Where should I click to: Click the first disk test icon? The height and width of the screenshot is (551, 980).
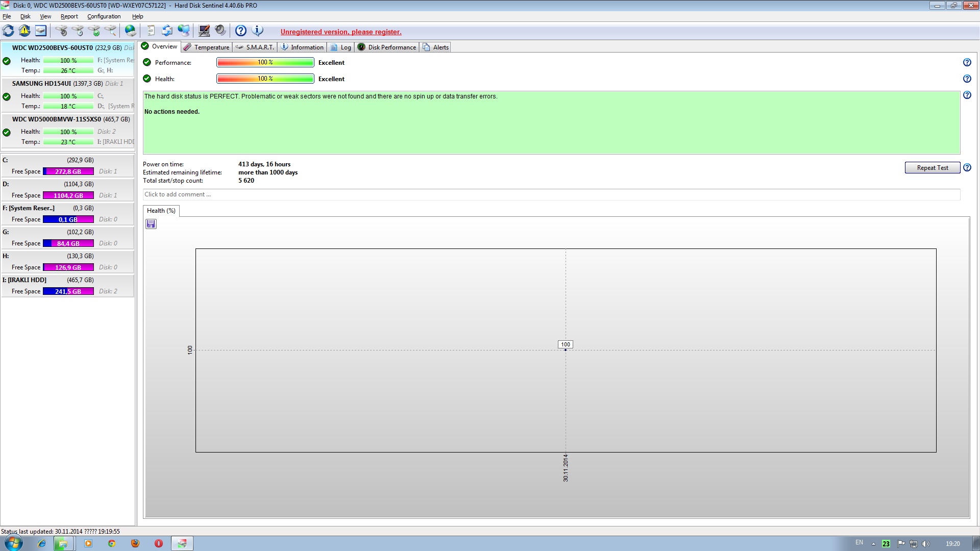61,31
